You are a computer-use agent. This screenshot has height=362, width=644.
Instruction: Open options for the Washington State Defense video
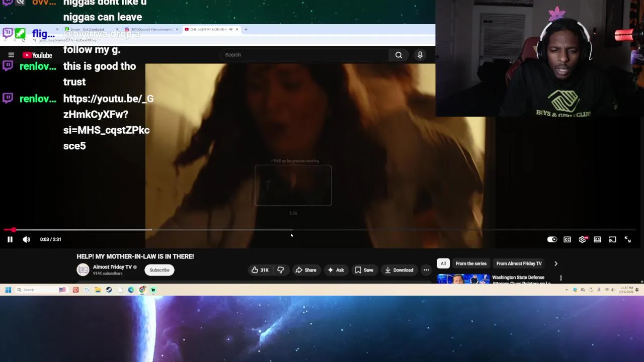pyautogui.click(x=561, y=278)
